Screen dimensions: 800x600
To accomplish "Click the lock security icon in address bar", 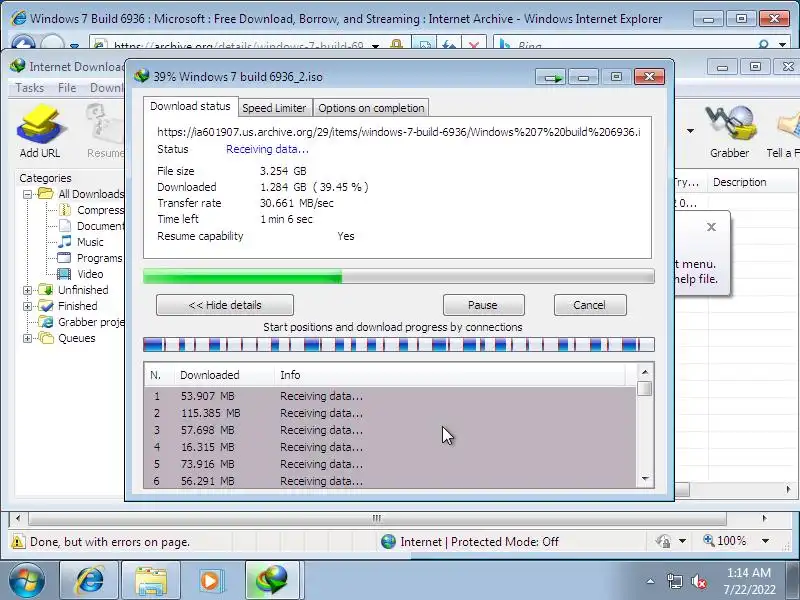I will coord(396,45).
